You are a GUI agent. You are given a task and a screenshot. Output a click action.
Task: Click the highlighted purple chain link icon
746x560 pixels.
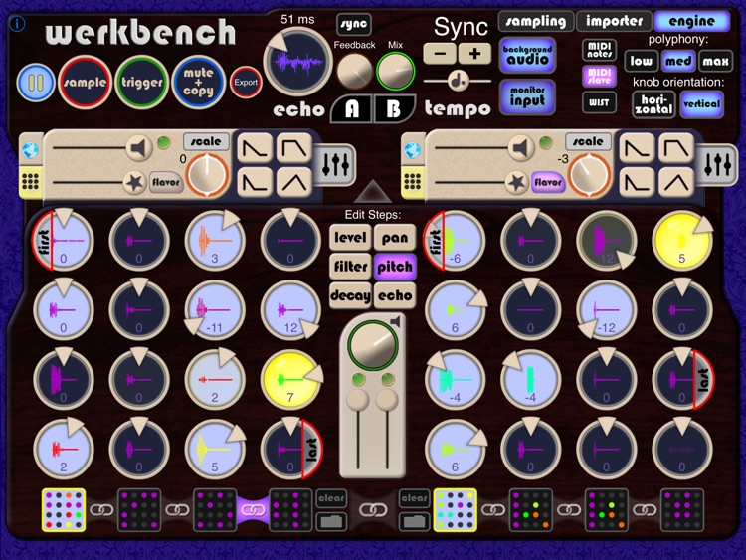(x=253, y=510)
